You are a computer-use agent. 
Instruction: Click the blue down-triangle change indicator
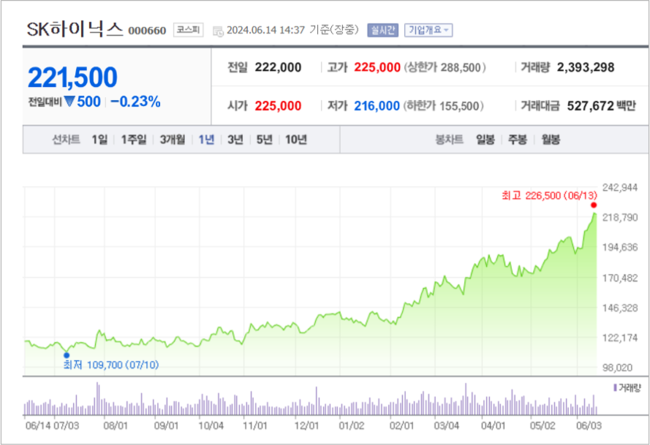(69, 101)
